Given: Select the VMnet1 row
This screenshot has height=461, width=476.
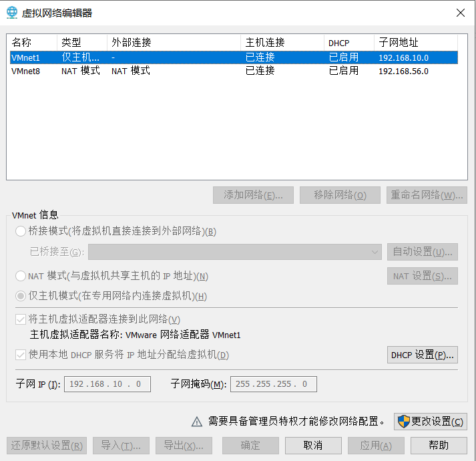Looking at the screenshot, I should click(x=234, y=57).
